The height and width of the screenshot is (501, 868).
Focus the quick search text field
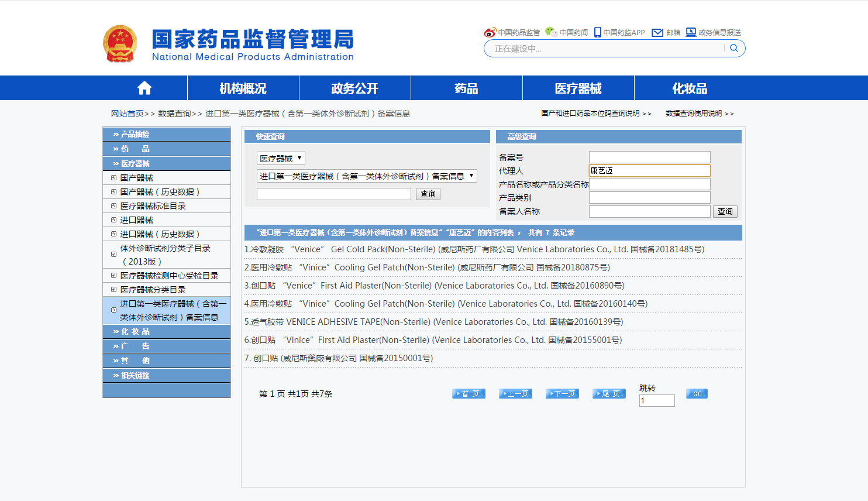334,194
